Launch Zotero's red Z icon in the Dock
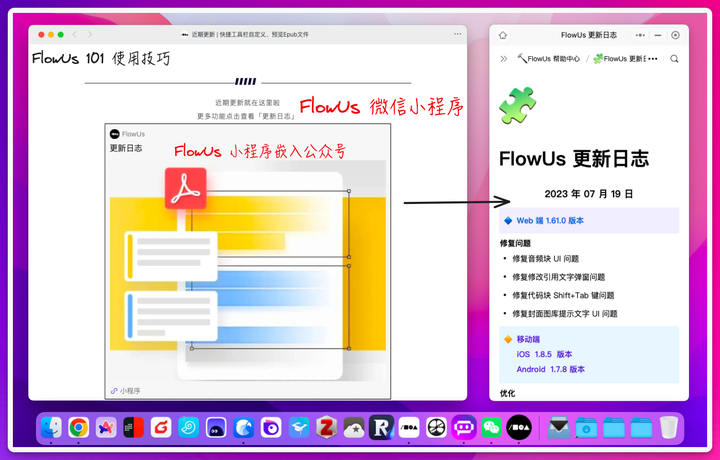Screen dimensions: 720x460 pyautogui.click(x=326, y=427)
